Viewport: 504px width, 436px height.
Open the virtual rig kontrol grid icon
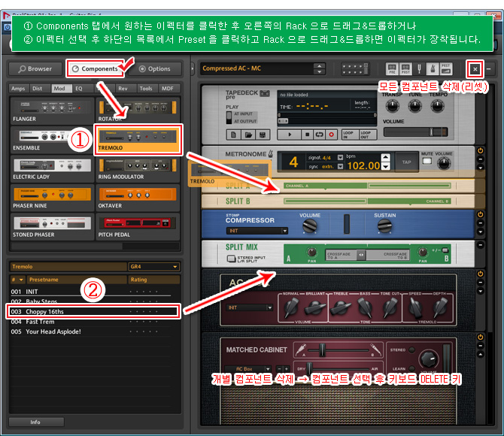pos(355,68)
